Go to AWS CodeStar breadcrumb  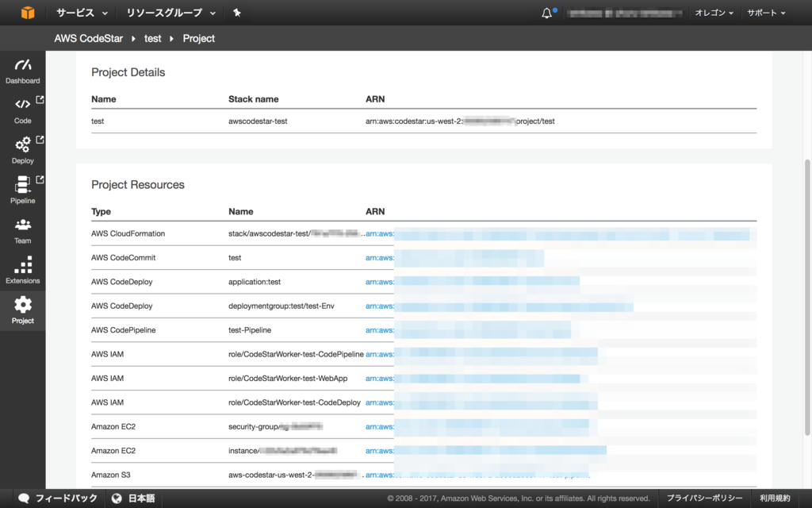pos(89,38)
